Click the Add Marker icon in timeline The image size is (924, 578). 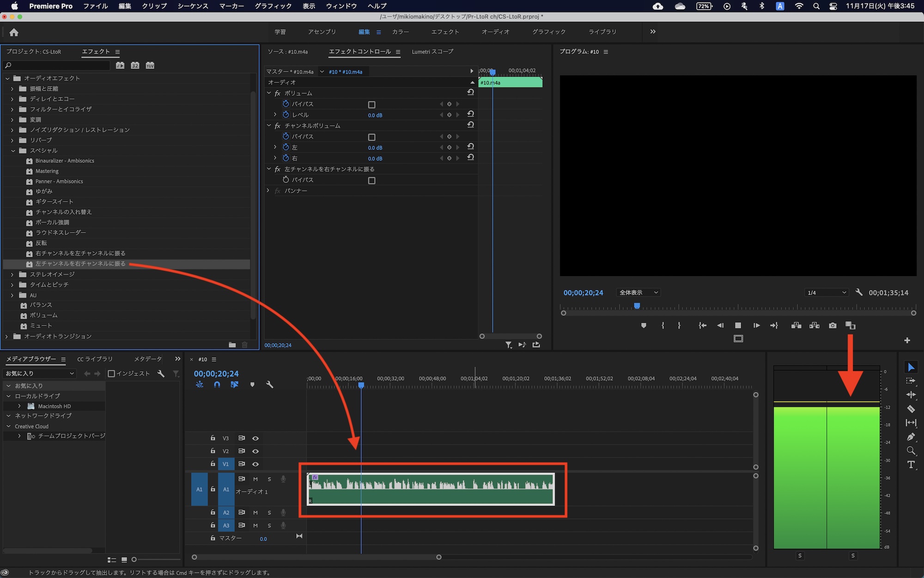coord(252,385)
